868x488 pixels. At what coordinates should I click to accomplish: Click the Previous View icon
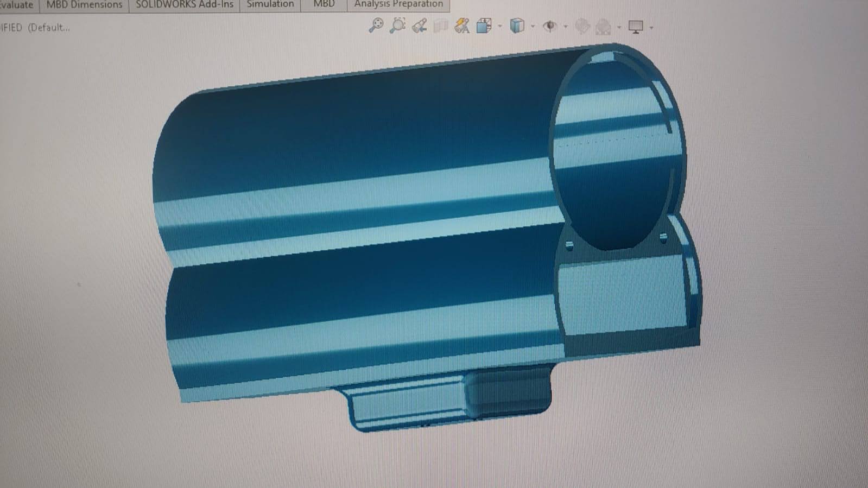click(x=420, y=26)
